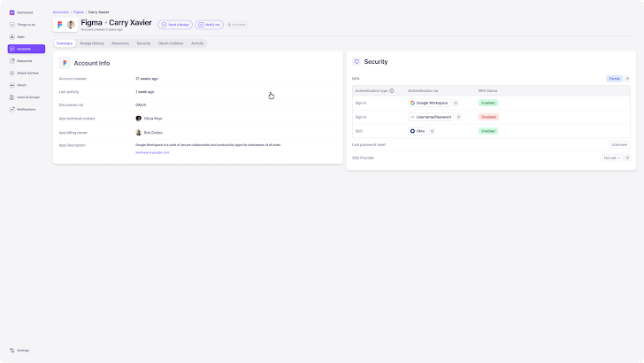The image size is (644, 363).
Task: Click the Send a Nudge button
Action: 175,25
